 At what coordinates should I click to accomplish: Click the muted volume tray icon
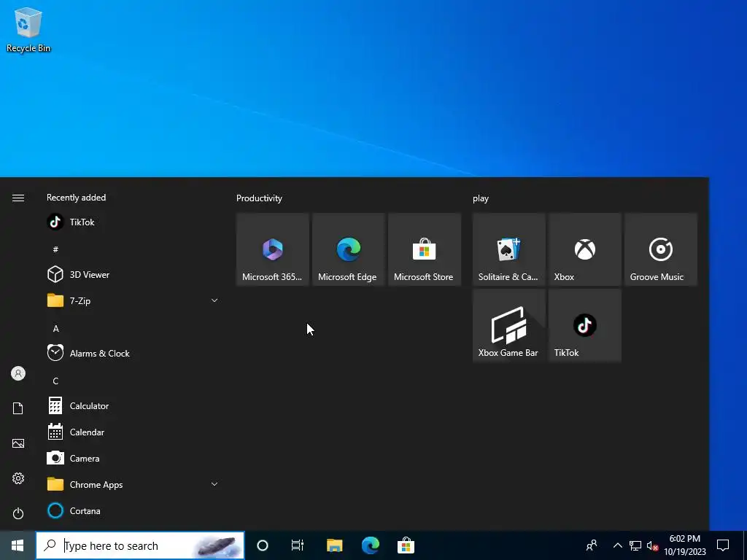(652, 545)
